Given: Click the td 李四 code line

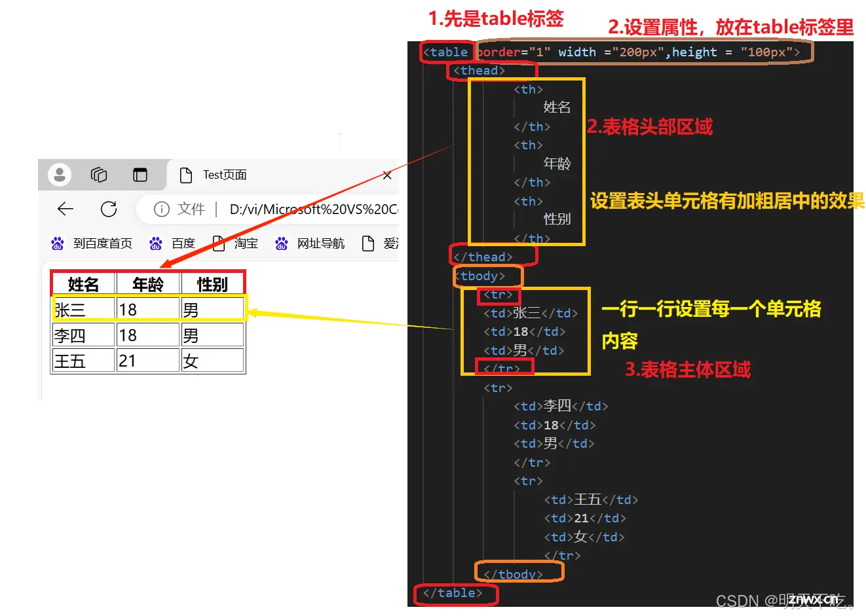Looking at the screenshot, I should 561,406.
